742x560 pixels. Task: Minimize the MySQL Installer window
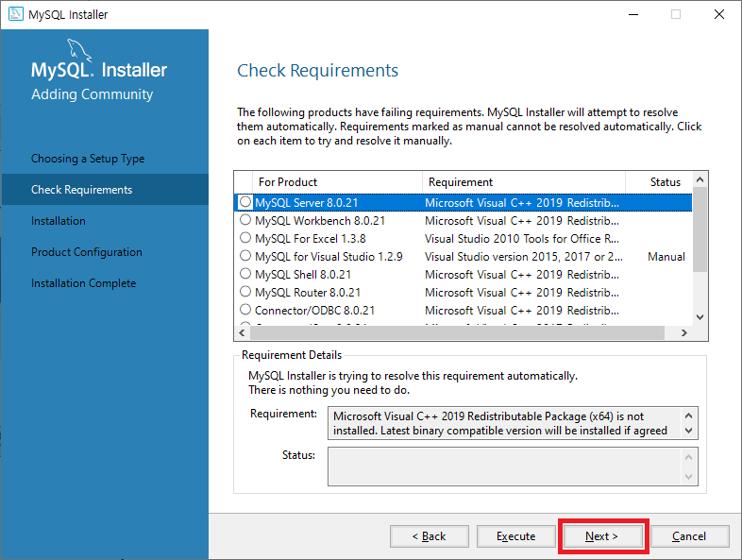(633, 14)
